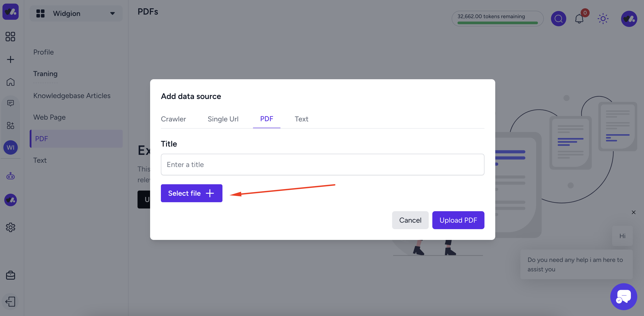The image size is (644, 316).
Task: Click the chat message 'Do you need any help'
Action: (576, 264)
